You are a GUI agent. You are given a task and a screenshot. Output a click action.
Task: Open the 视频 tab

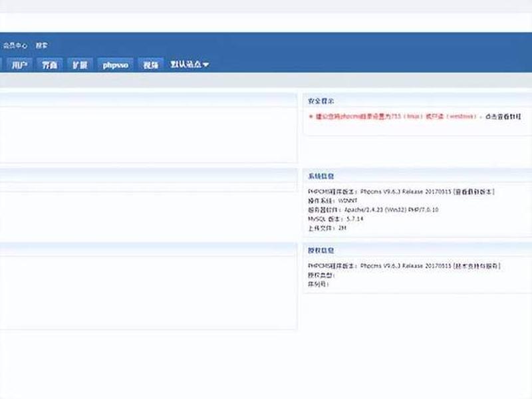pos(151,65)
